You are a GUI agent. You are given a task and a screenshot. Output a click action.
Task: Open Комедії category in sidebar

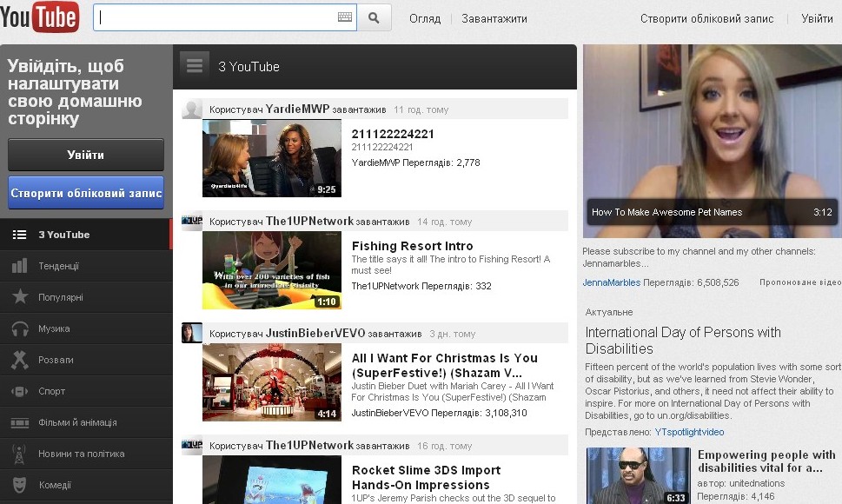[x=86, y=485]
